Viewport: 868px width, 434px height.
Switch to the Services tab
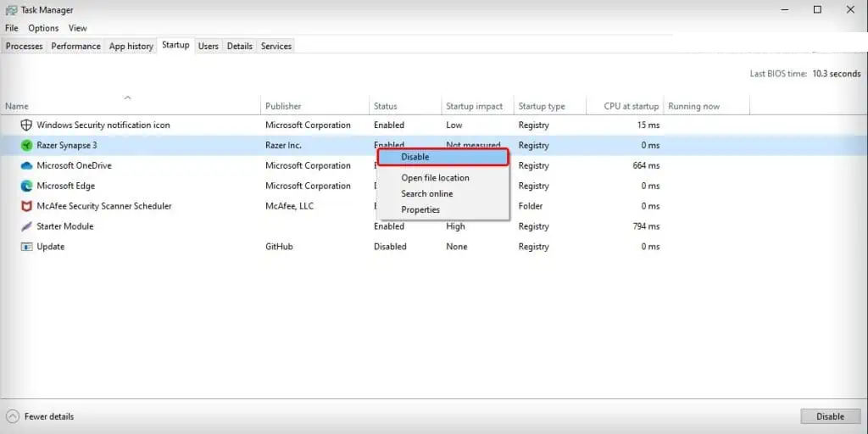(276, 46)
